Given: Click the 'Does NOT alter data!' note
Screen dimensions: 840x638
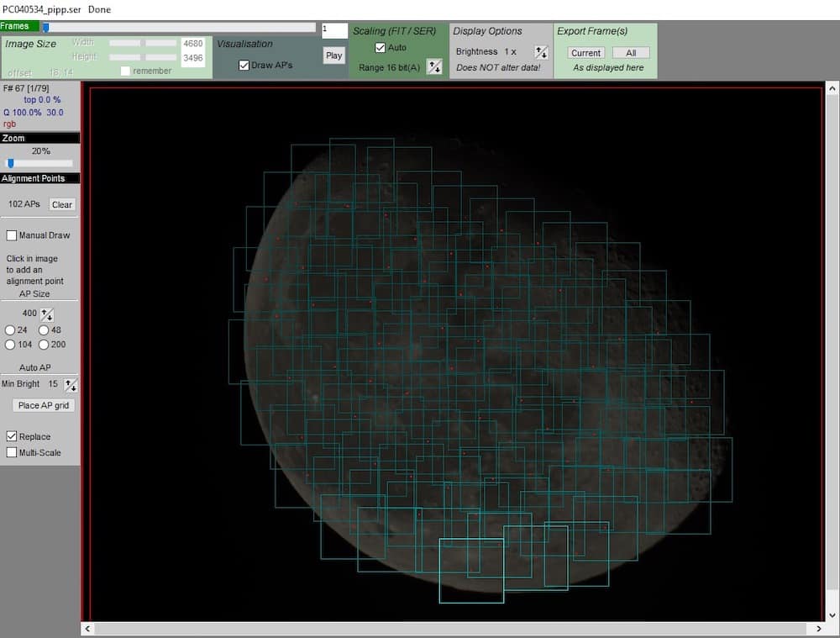Looking at the screenshot, I should point(498,67).
